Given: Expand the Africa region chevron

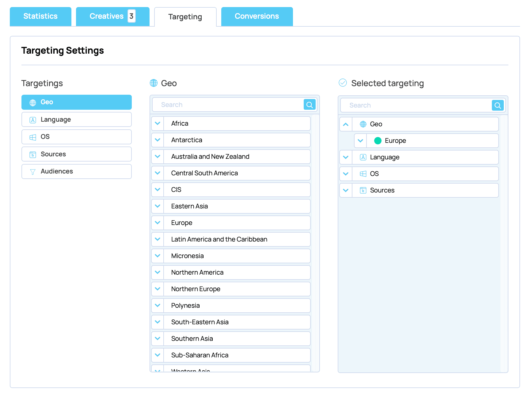Looking at the screenshot, I should 158,124.
